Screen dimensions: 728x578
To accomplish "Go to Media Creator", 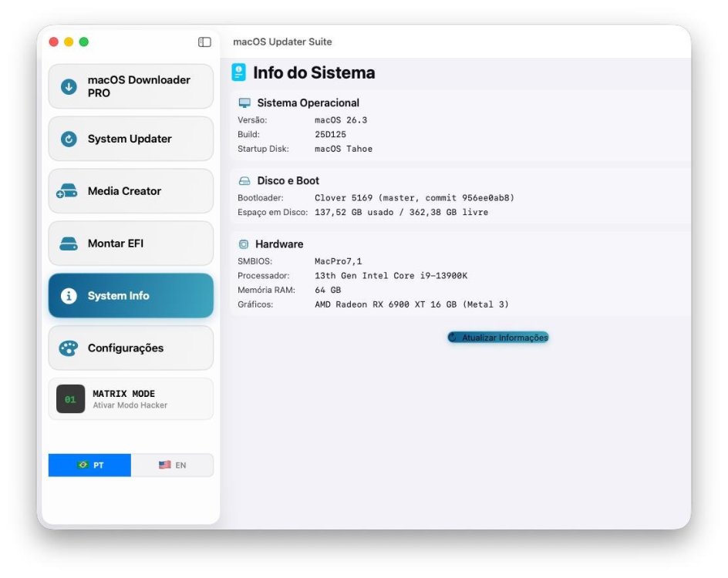I will (x=131, y=191).
